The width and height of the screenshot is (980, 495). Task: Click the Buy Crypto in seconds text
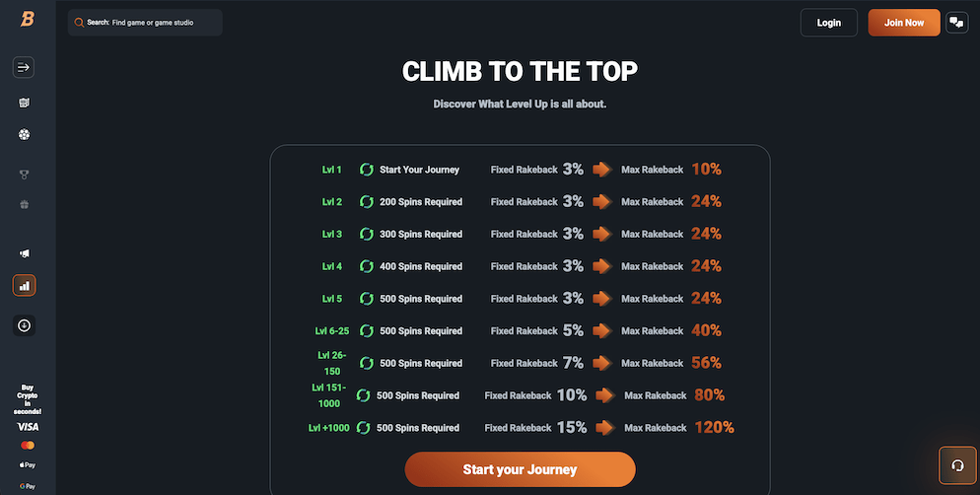click(28, 398)
